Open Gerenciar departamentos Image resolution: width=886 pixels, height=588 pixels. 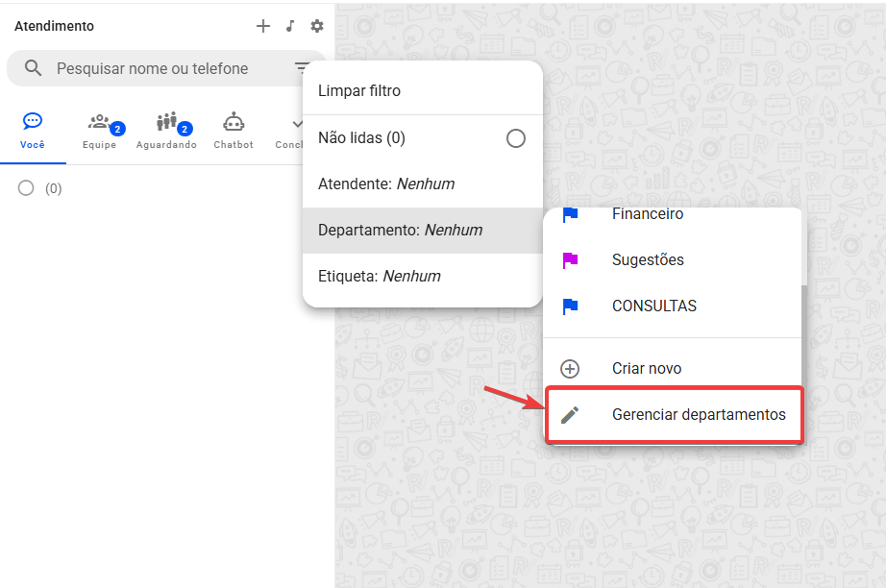tap(674, 415)
